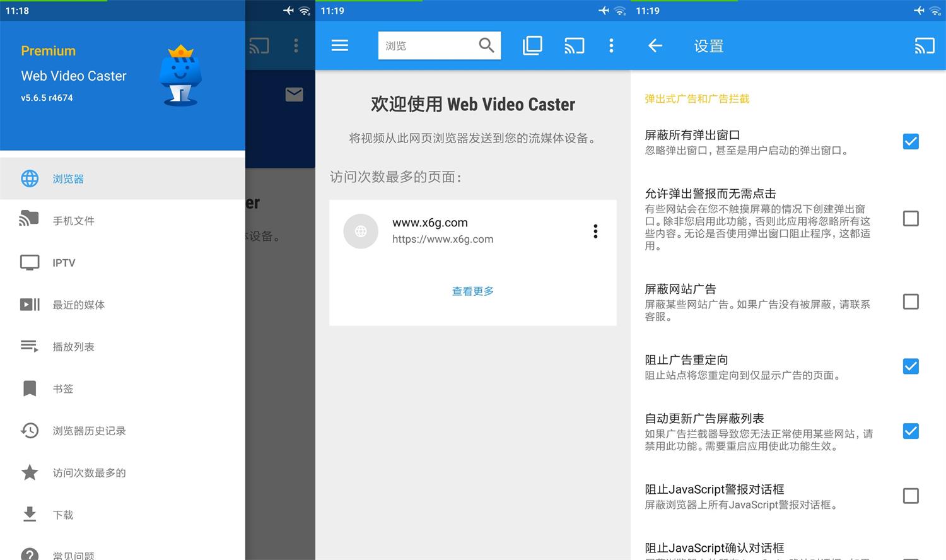Open the browser tabs switcher icon
The height and width of the screenshot is (560, 946).
532,45
